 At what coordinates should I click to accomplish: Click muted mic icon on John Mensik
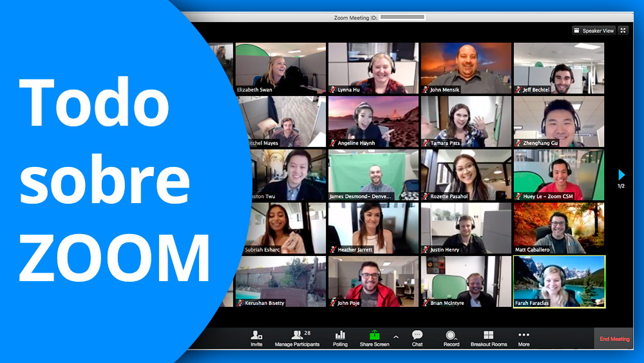[x=426, y=90]
